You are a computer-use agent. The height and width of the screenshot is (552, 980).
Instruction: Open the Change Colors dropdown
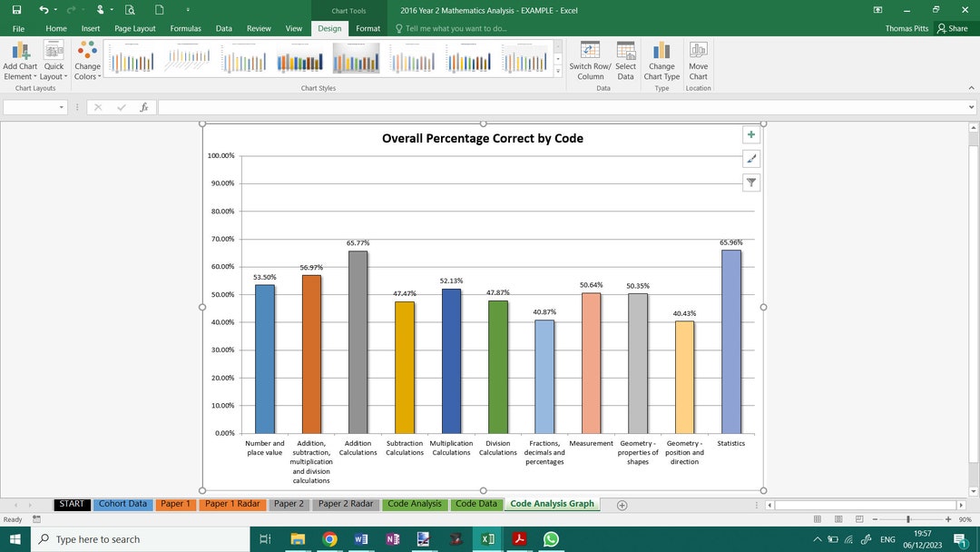pos(86,60)
